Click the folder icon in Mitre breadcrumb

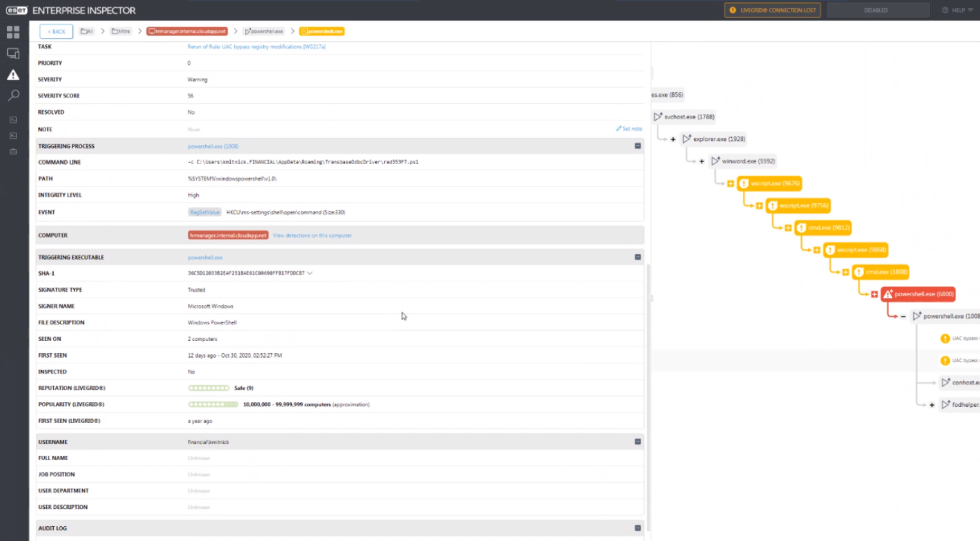click(x=115, y=31)
